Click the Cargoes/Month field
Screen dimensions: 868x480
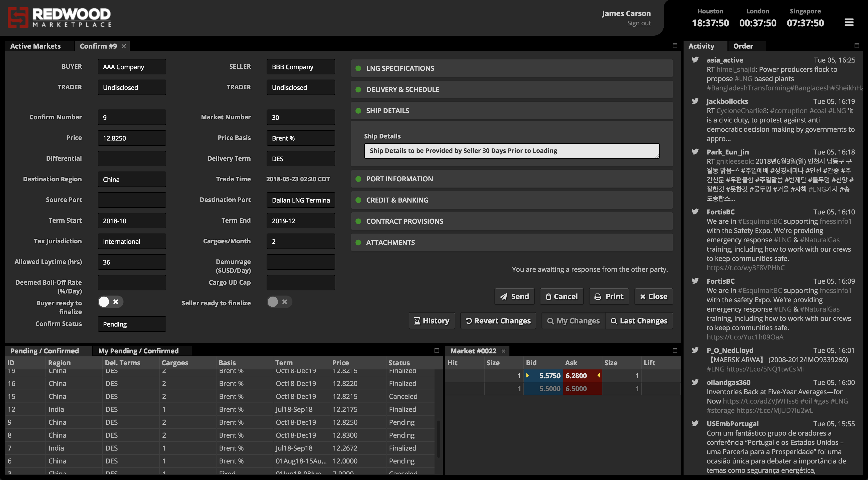(x=300, y=241)
